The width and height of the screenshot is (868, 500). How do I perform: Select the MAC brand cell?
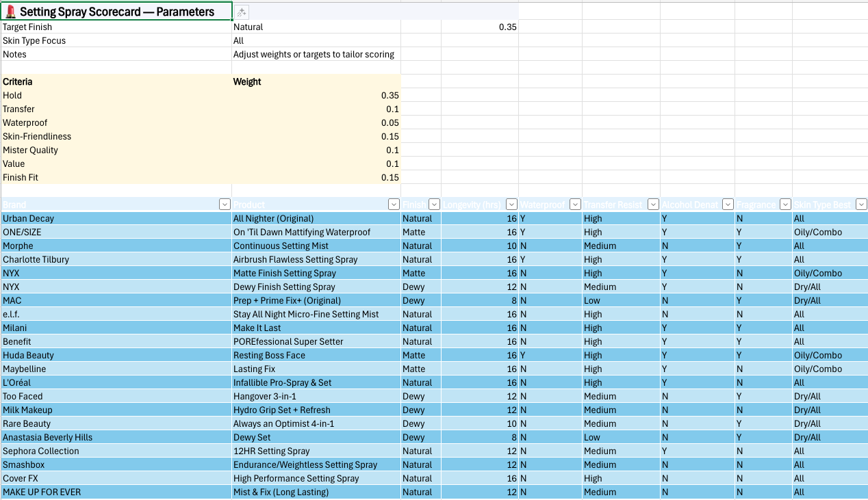click(x=116, y=300)
